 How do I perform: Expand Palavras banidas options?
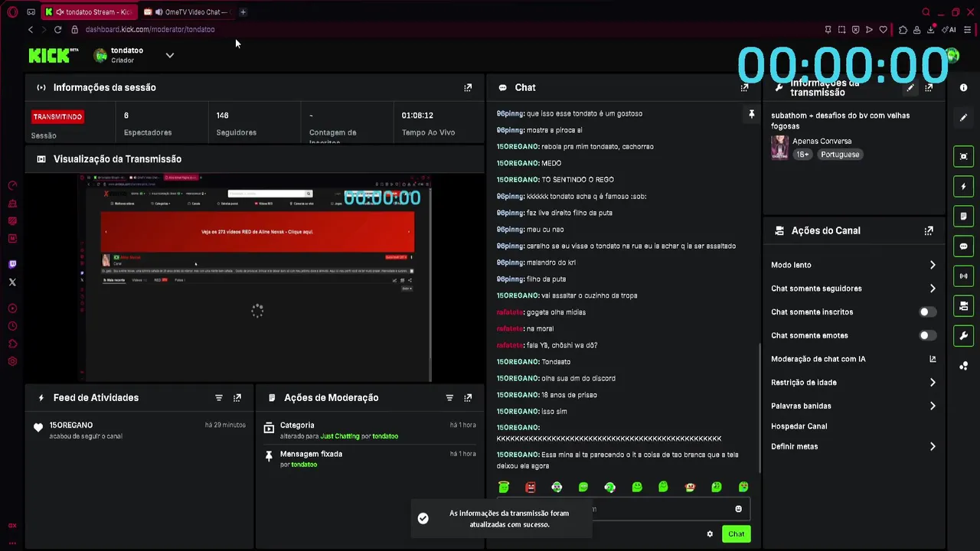[933, 406]
